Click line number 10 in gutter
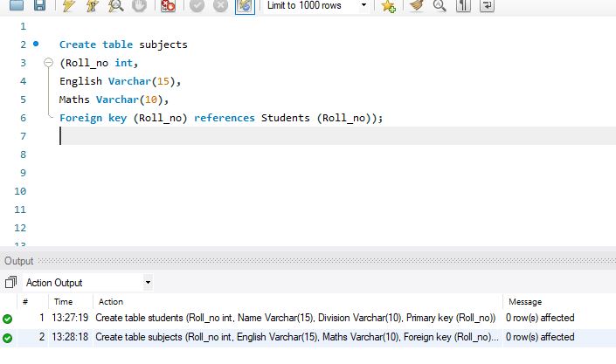 [x=20, y=191]
